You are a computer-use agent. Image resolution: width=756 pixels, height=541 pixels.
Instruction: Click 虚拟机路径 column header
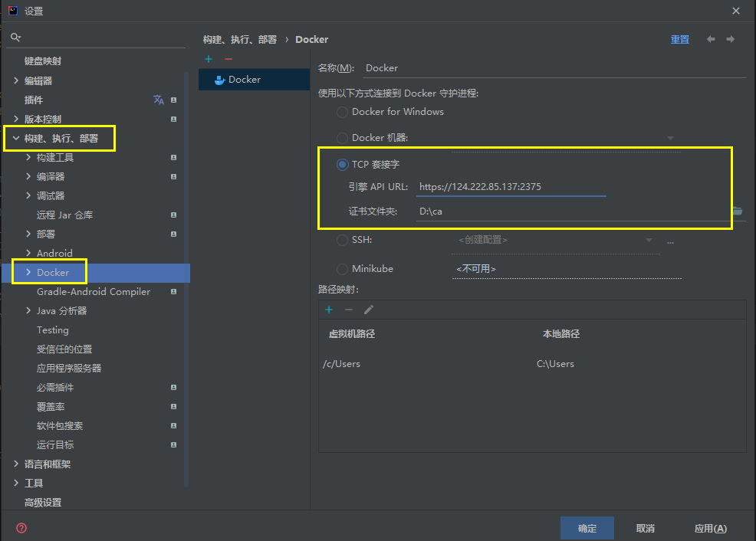(x=351, y=334)
